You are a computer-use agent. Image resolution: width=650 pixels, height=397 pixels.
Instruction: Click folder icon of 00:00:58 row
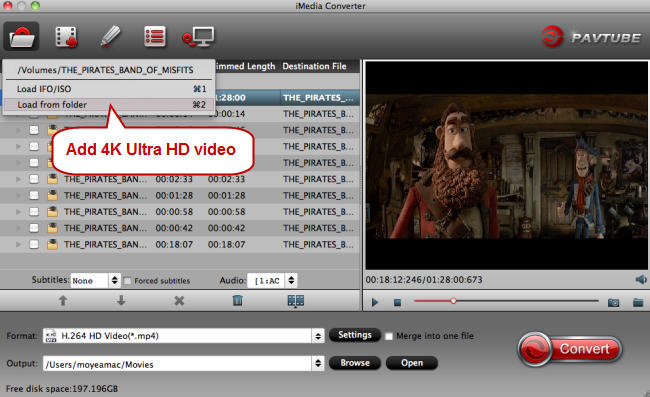click(52, 212)
